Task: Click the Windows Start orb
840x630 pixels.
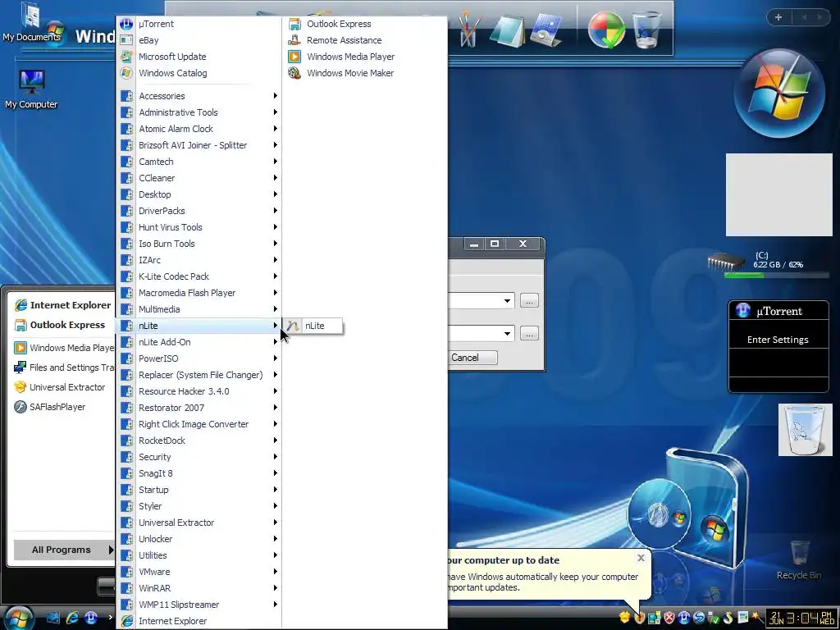Action: 19,618
